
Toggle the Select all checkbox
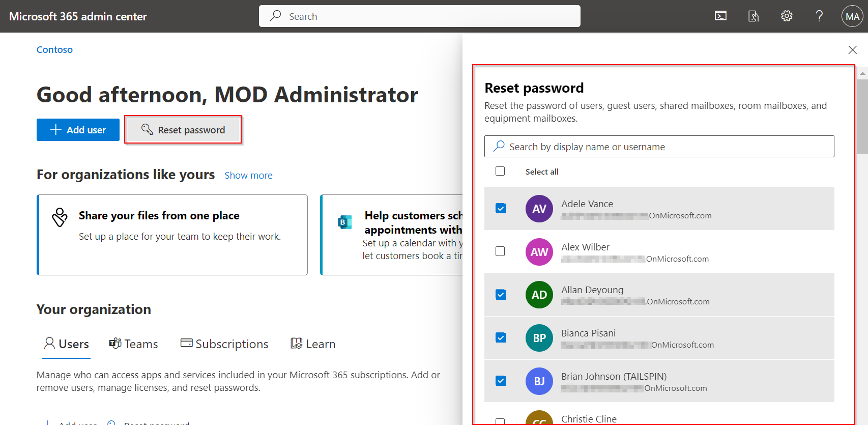pos(500,171)
